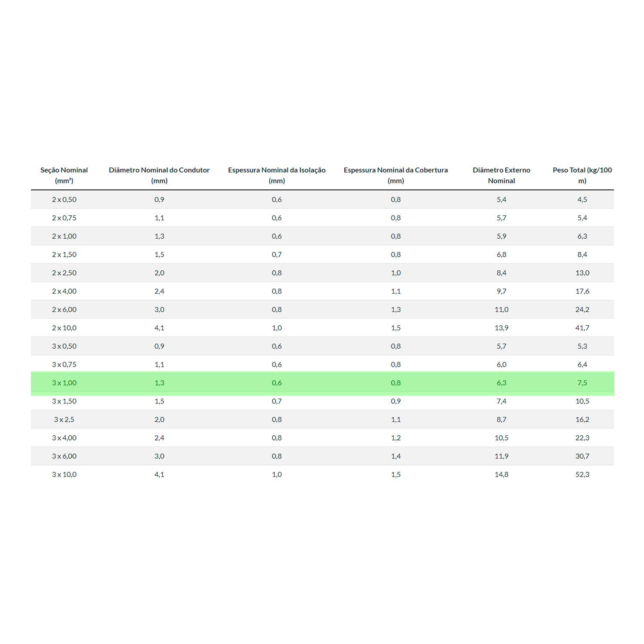This screenshot has width=644, height=644.
Task: Select the 'Diâmetro Externo Nominal' column header
Action: point(501,175)
